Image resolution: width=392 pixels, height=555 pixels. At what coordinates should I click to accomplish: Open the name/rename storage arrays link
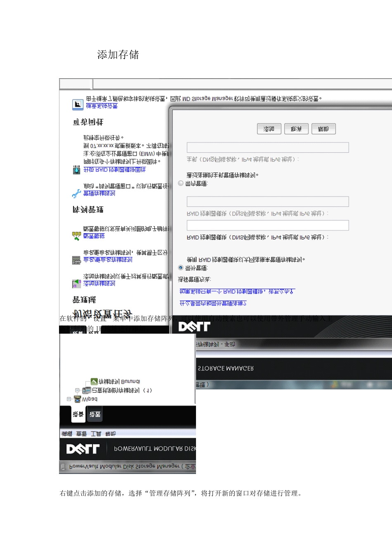tap(108, 260)
